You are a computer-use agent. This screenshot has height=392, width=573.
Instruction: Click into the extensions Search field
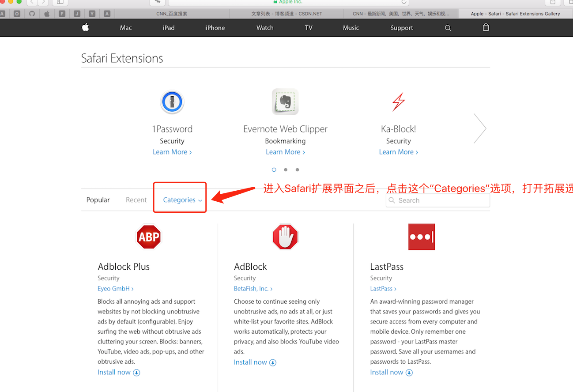pos(438,200)
